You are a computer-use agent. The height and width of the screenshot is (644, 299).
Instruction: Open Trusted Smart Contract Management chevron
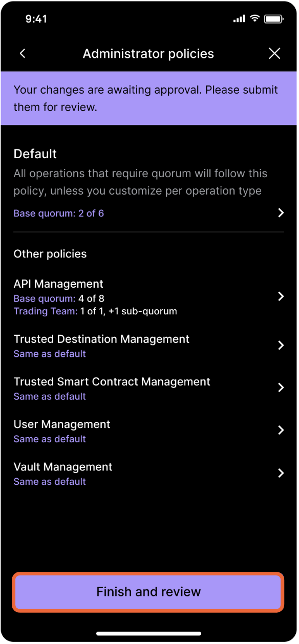point(281,388)
